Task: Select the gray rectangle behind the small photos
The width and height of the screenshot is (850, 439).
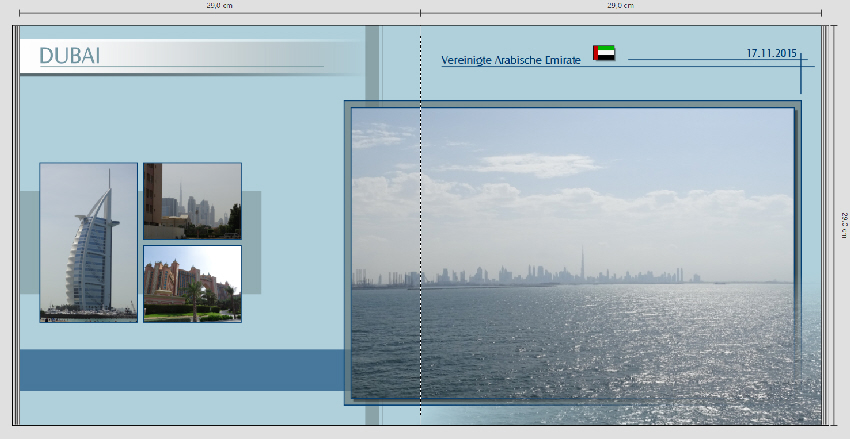Action: coord(251,242)
